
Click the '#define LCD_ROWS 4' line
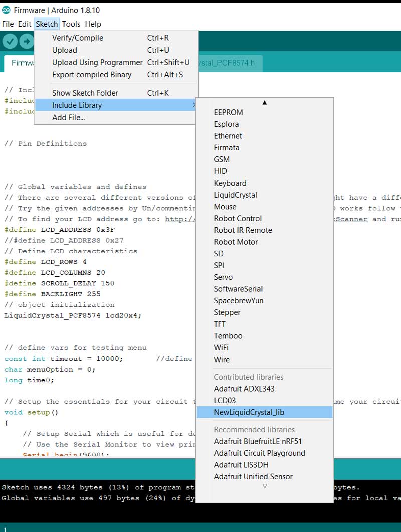pyautogui.click(x=46, y=262)
